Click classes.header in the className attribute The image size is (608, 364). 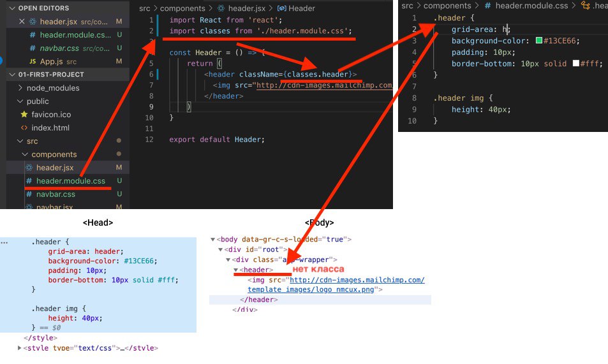tap(318, 74)
